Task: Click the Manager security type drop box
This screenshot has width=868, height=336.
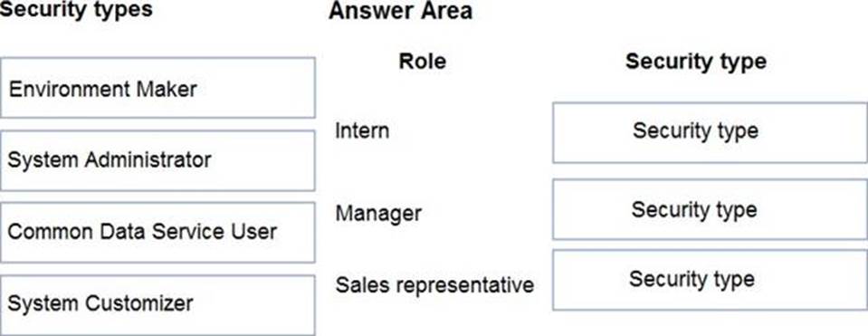Action: (710, 209)
